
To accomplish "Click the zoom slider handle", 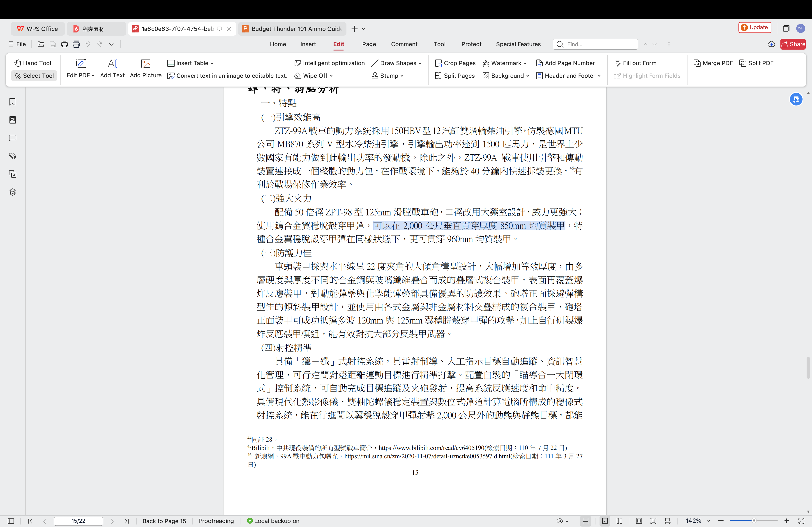I will (x=754, y=521).
